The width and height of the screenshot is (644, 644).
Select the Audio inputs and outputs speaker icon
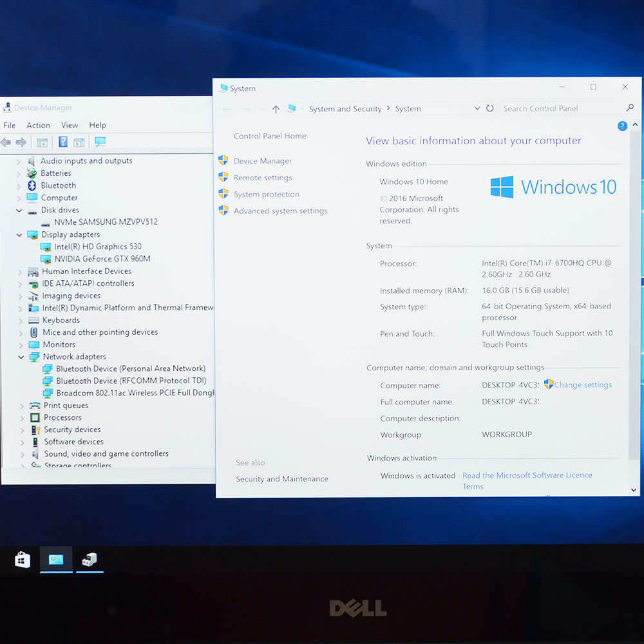[x=31, y=161]
